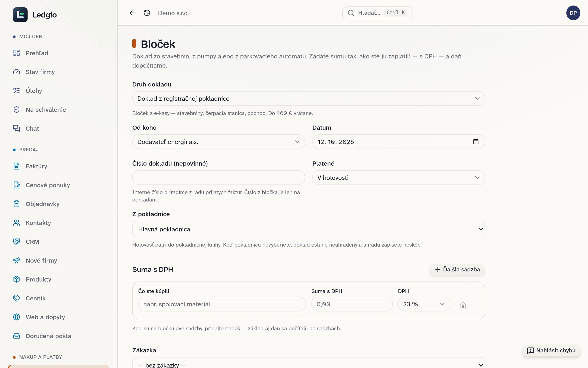Open the Platené payment method dropdown
This screenshot has height=368, width=588.
click(399, 178)
